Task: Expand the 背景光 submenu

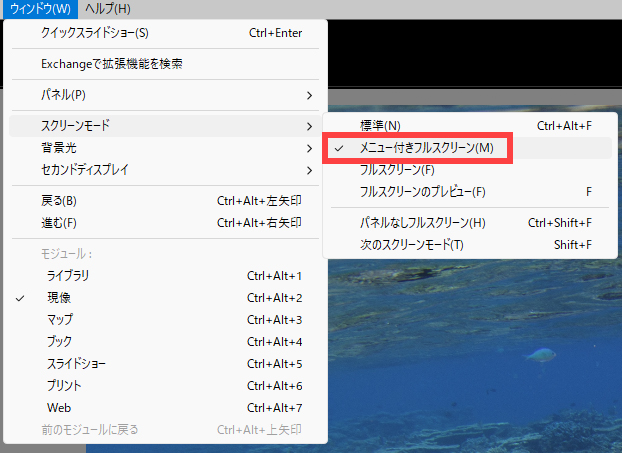Action: pyautogui.click(x=61, y=148)
